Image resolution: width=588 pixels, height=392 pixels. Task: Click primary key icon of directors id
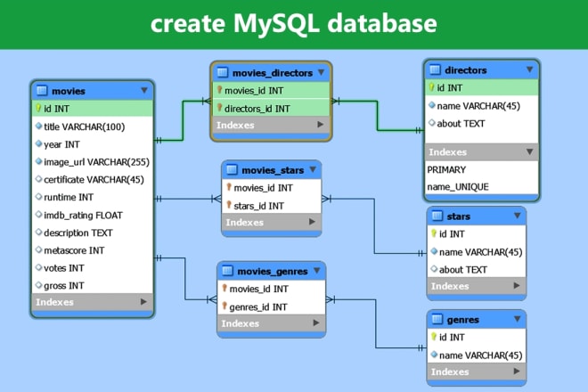431,87
